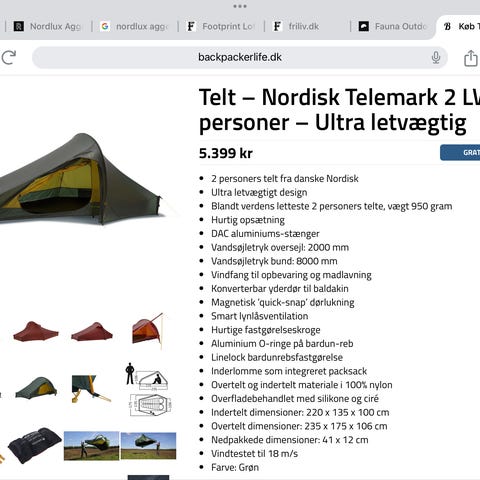
Task: Open the tent pole detail thumbnail
Action: (91, 388)
